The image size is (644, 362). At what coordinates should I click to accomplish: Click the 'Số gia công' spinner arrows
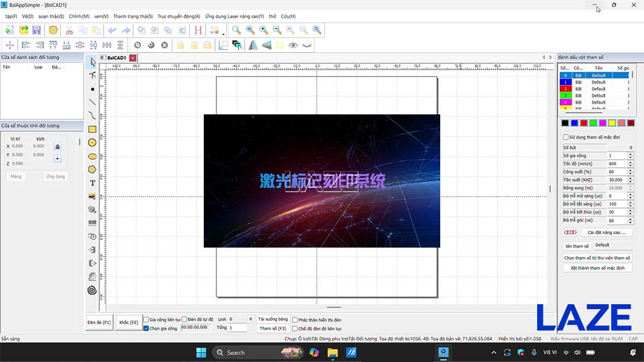[630, 156]
